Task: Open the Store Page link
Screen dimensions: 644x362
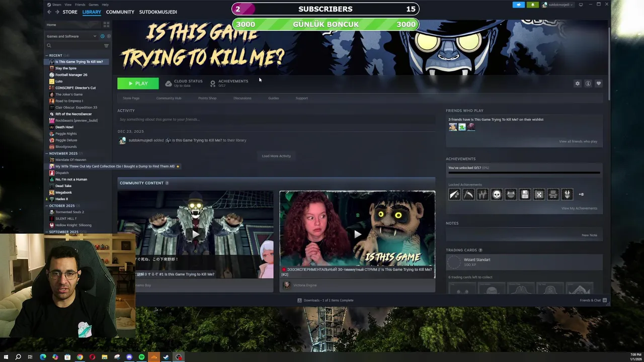Action: tap(131, 98)
